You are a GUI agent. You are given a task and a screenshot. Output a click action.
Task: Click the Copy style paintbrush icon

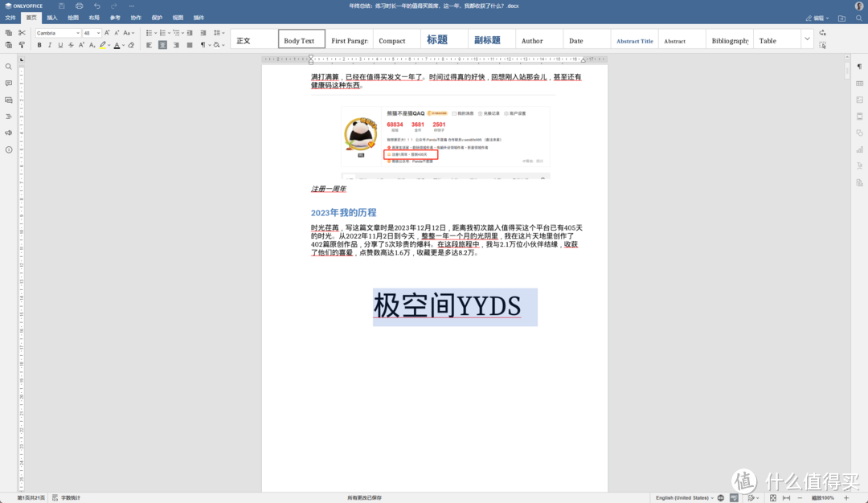coord(22,45)
